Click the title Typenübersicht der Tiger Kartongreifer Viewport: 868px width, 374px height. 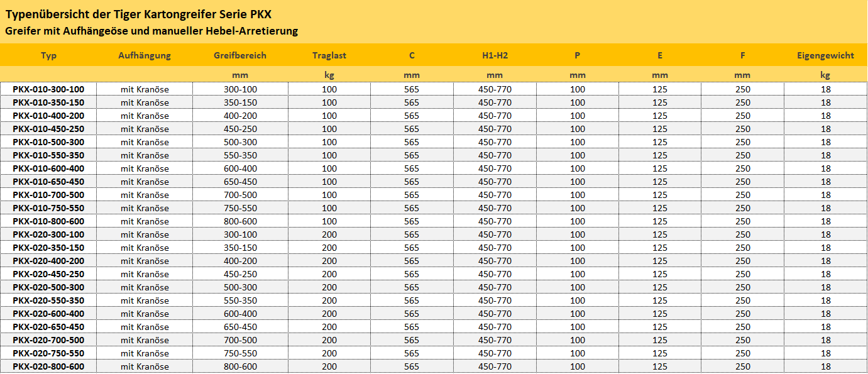(x=139, y=14)
